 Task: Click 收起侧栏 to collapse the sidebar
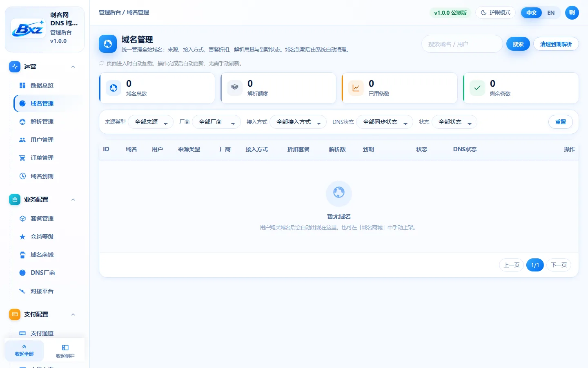pos(65,352)
